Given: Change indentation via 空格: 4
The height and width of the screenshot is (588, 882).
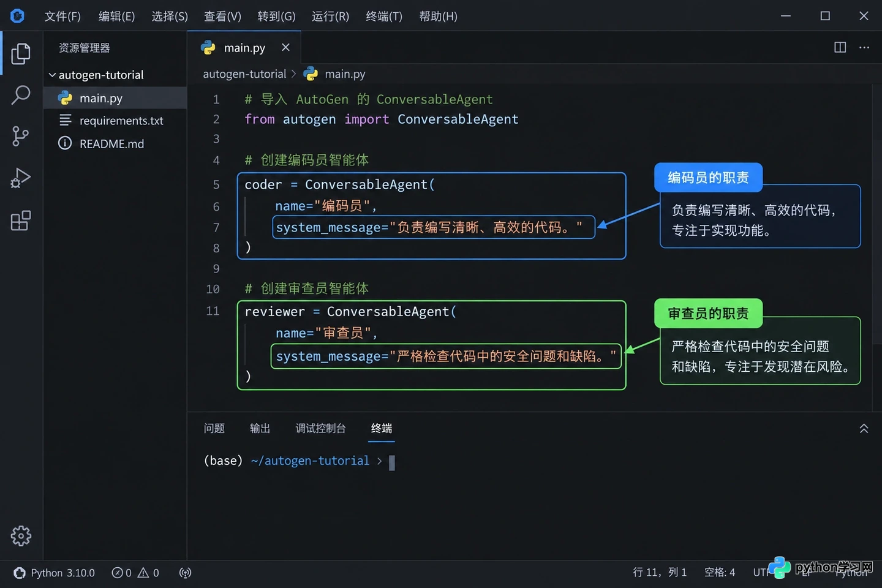Looking at the screenshot, I should [720, 573].
